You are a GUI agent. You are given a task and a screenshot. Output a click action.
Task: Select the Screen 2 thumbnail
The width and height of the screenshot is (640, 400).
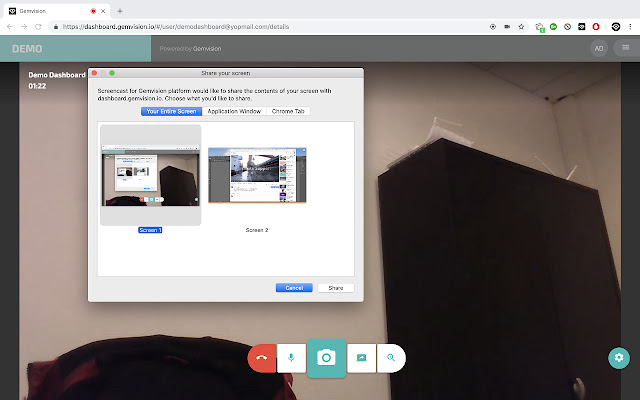point(257,175)
